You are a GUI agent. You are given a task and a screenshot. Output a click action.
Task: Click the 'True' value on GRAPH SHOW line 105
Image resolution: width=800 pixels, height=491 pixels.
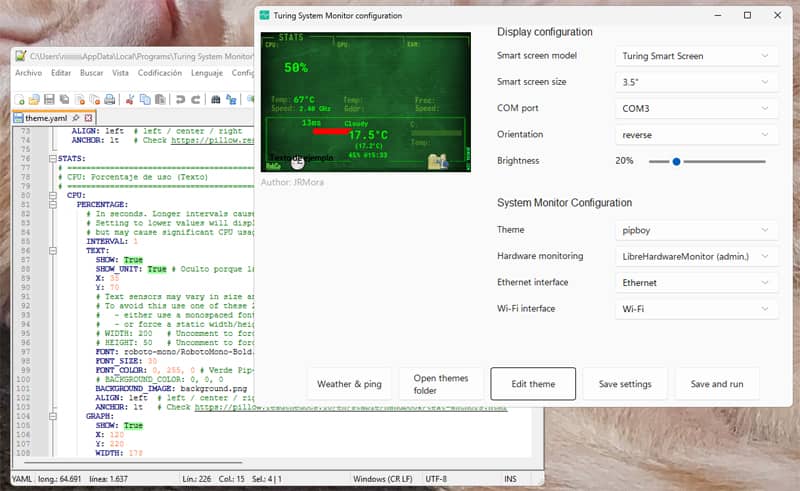point(133,426)
